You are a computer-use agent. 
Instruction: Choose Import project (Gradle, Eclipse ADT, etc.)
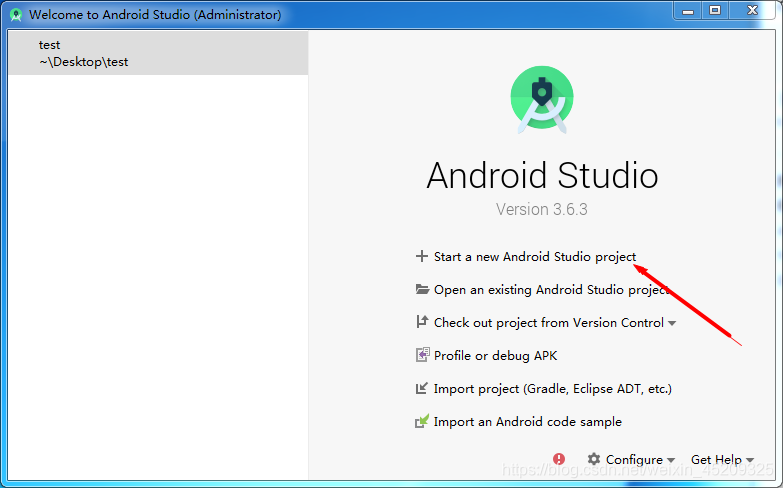coord(553,389)
